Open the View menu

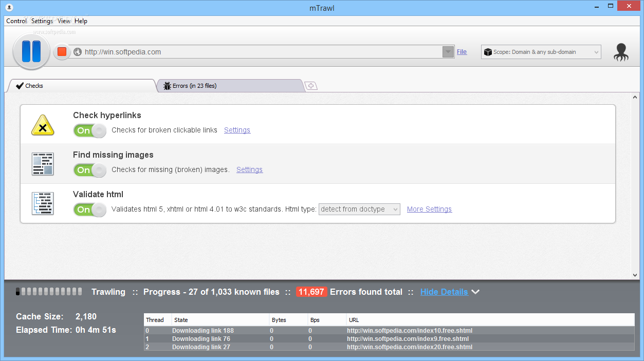(x=64, y=21)
